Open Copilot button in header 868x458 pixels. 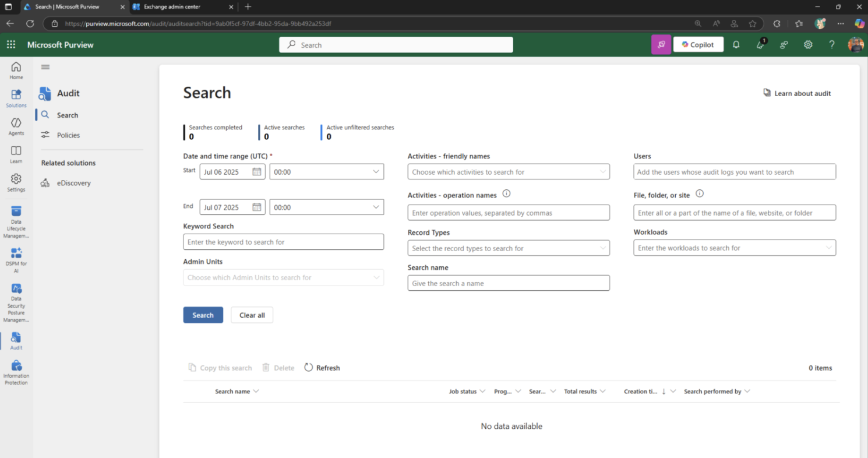pos(698,45)
